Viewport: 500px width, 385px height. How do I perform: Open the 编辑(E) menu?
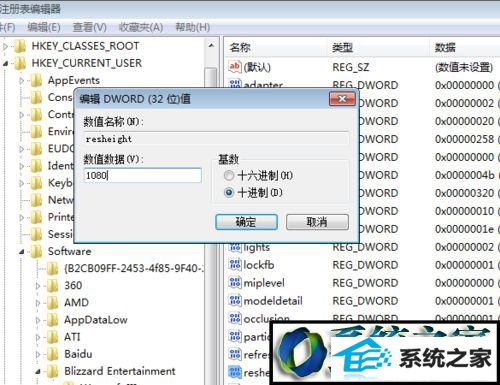coord(44,27)
